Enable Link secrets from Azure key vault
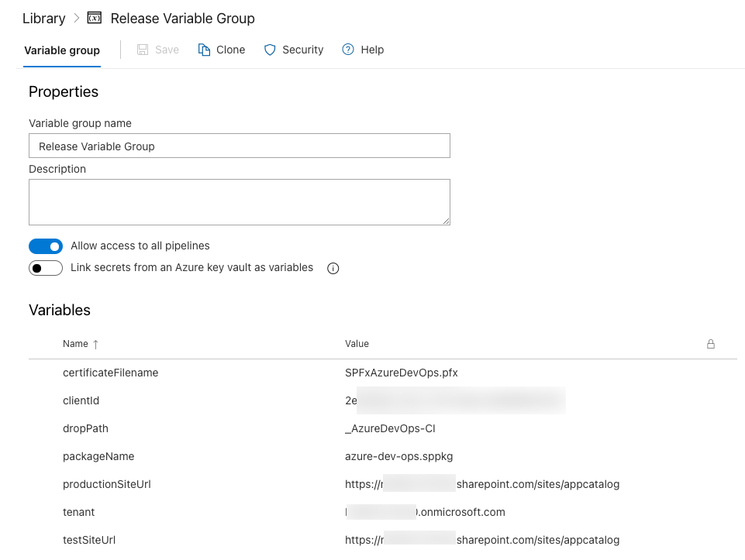The width and height of the screenshot is (745, 560). (x=46, y=268)
